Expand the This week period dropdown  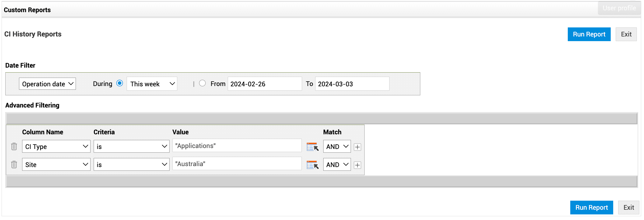coord(152,84)
